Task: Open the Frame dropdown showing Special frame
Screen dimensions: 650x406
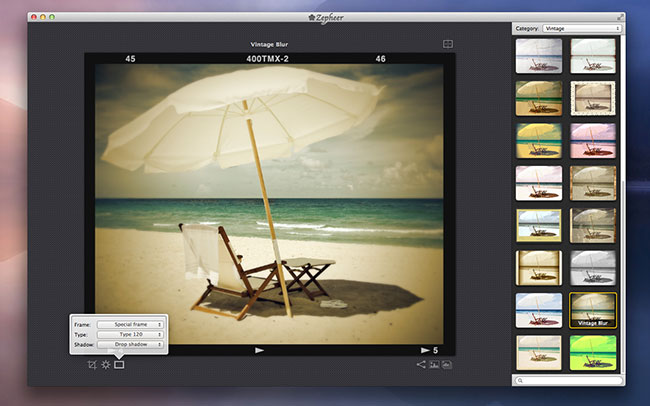Action: pos(130,324)
